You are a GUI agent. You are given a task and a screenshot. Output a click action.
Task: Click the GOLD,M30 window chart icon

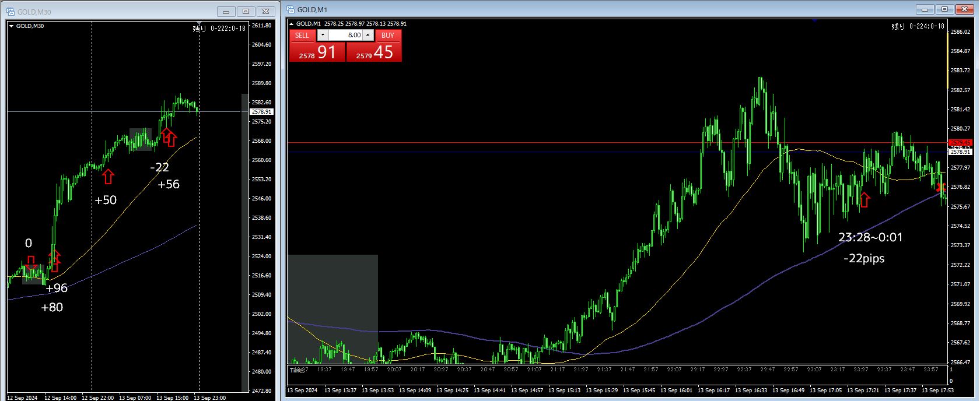(10, 11)
